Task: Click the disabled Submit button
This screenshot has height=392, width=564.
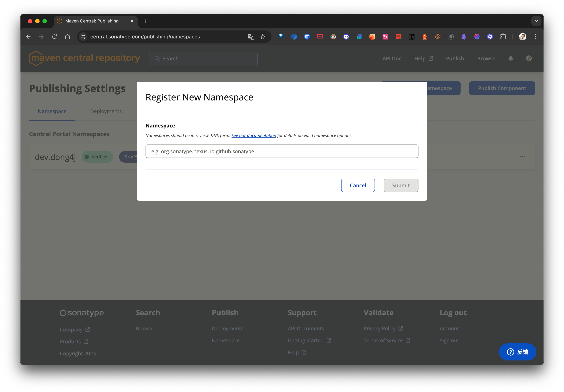Action: coord(401,185)
